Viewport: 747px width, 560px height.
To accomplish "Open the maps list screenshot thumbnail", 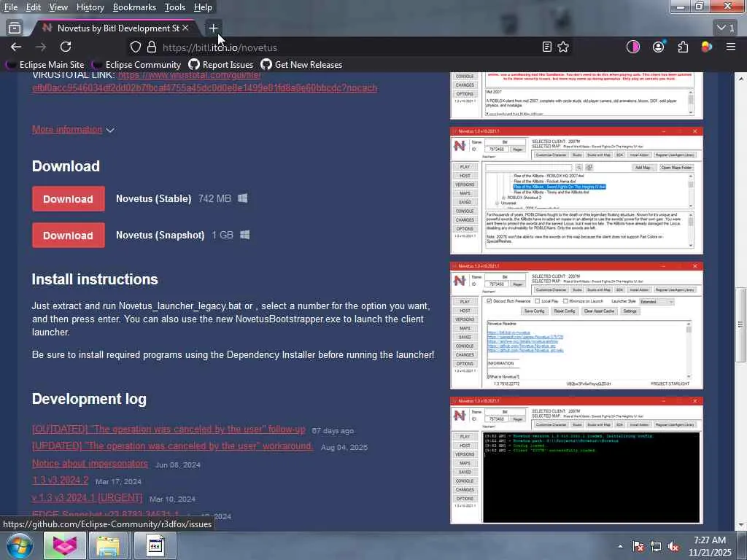I will 576,190.
